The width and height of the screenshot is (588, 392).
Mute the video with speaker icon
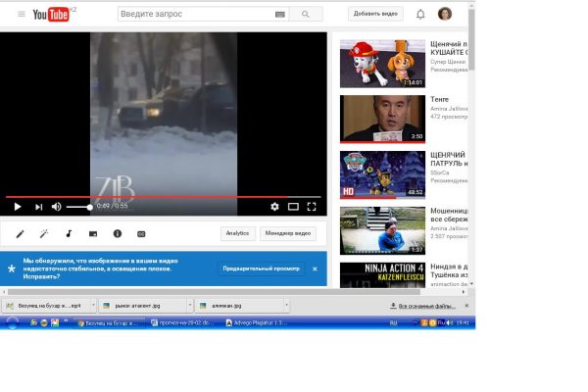(x=56, y=207)
